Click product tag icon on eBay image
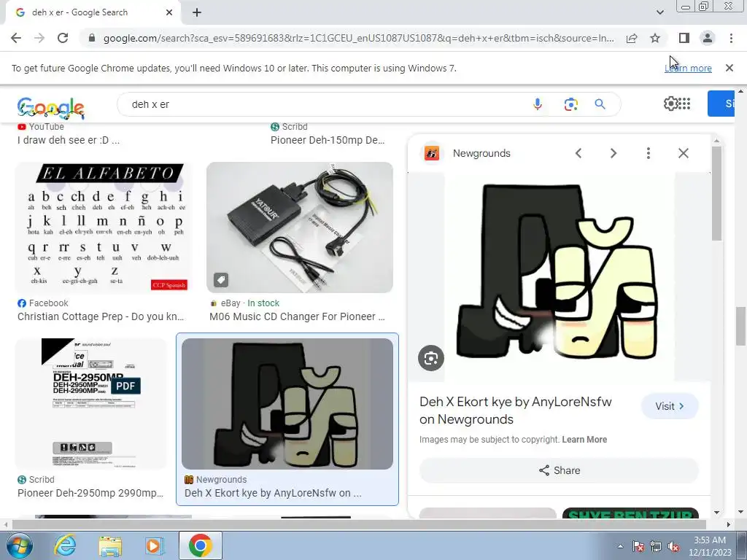 [220, 280]
